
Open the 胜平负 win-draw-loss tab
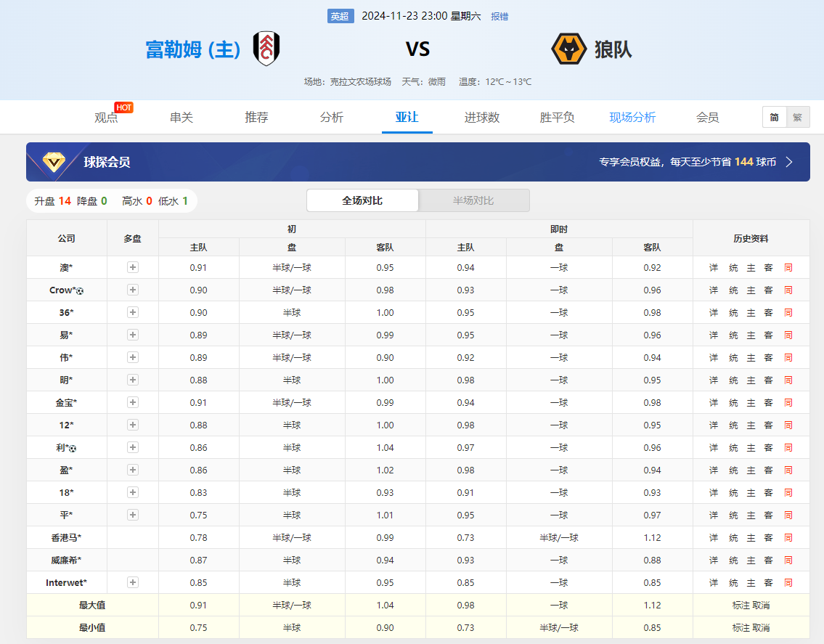(557, 118)
